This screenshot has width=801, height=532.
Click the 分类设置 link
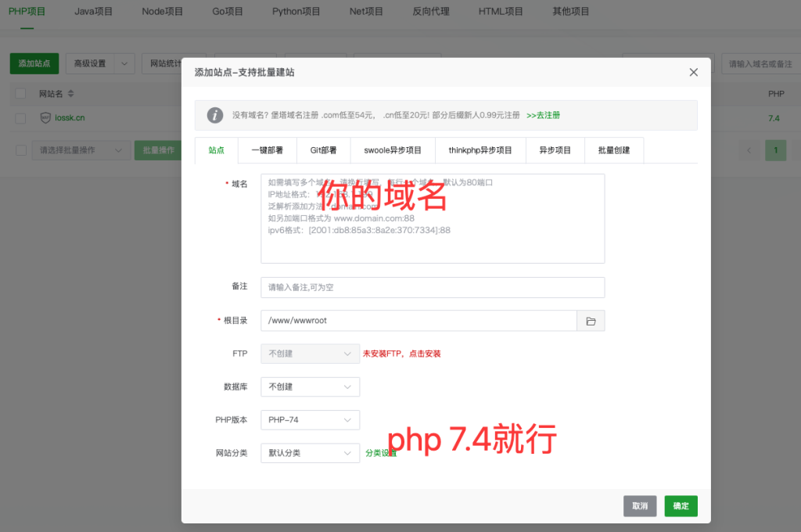click(x=383, y=452)
